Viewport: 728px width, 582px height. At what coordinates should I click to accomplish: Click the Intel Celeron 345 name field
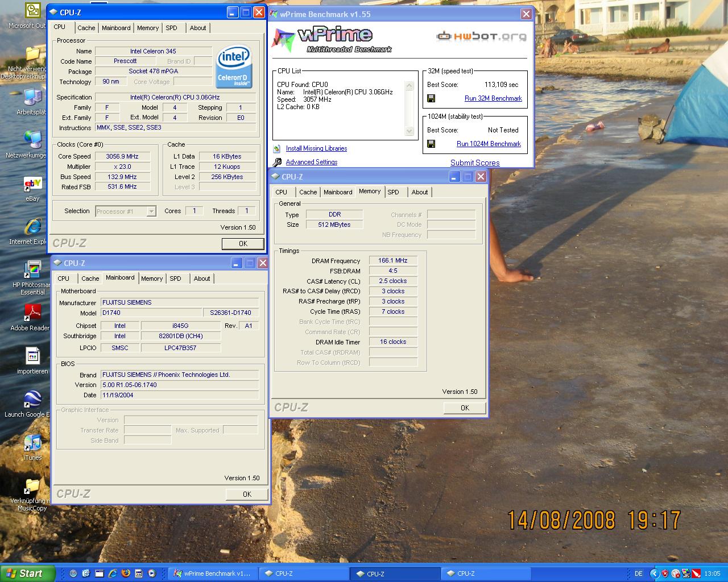[154, 51]
